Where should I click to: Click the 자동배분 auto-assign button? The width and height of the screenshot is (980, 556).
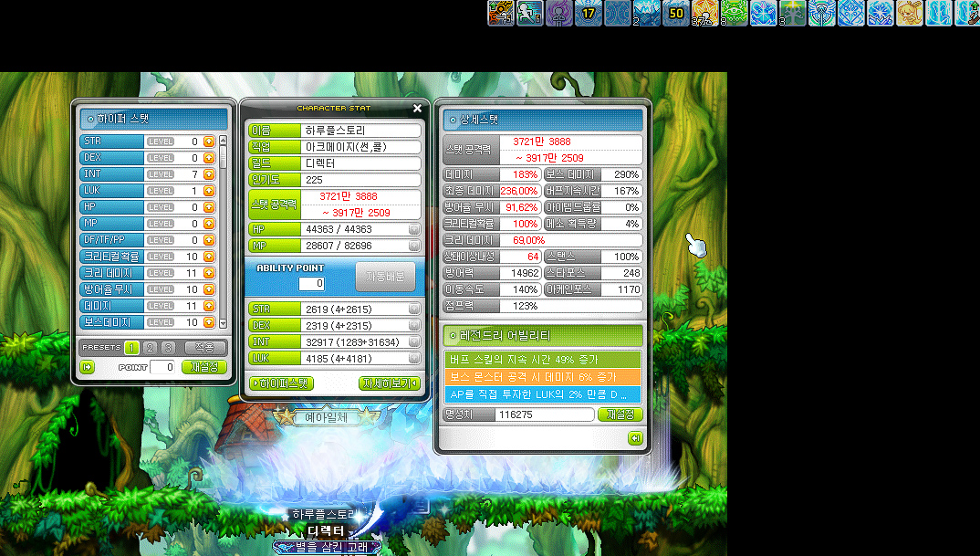[x=385, y=277]
